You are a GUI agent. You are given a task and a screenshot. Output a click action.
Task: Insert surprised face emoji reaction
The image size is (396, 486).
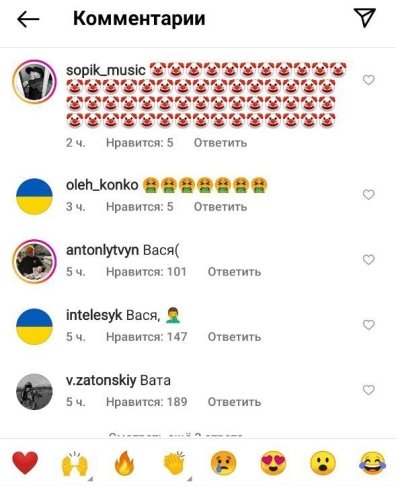click(x=323, y=463)
